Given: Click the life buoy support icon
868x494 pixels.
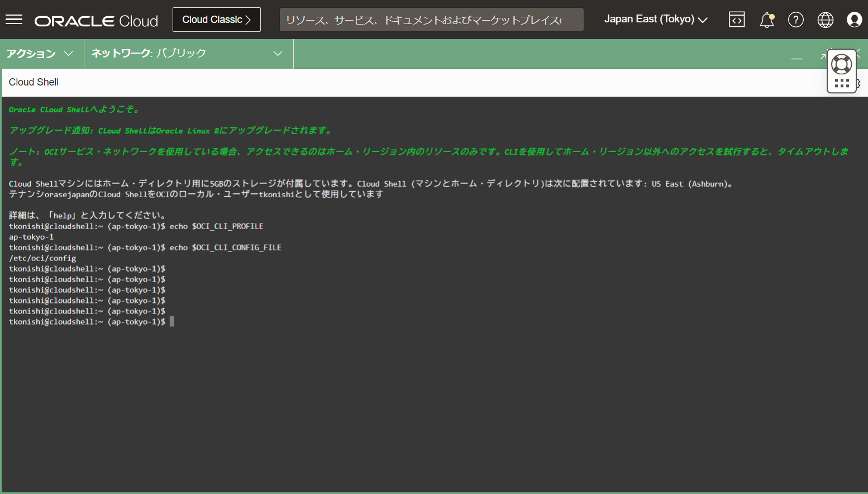Looking at the screenshot, I should 841,64.
